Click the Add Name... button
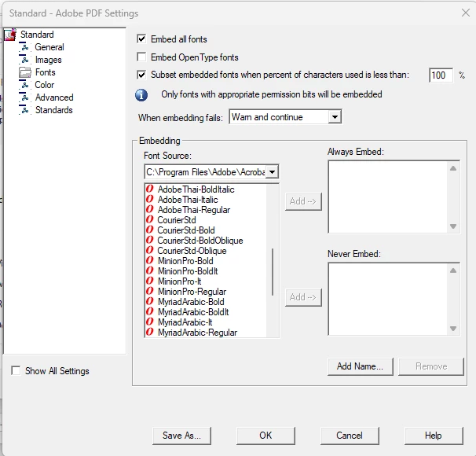 [x=361, y=366]
